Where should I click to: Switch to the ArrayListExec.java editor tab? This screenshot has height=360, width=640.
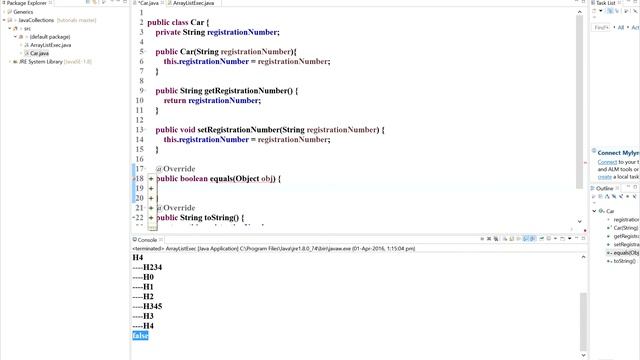193,3
